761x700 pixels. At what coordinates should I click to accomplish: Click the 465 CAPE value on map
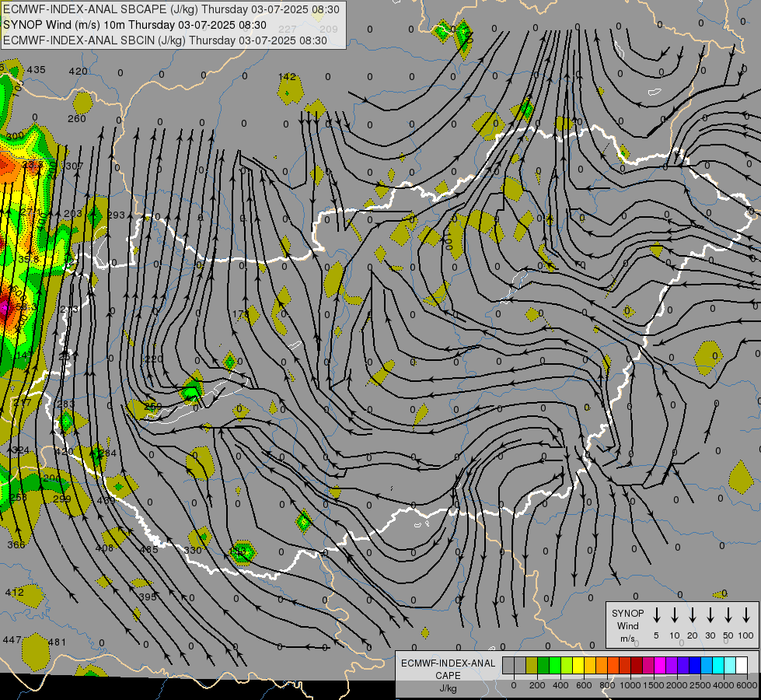click(x=148, y=549)
